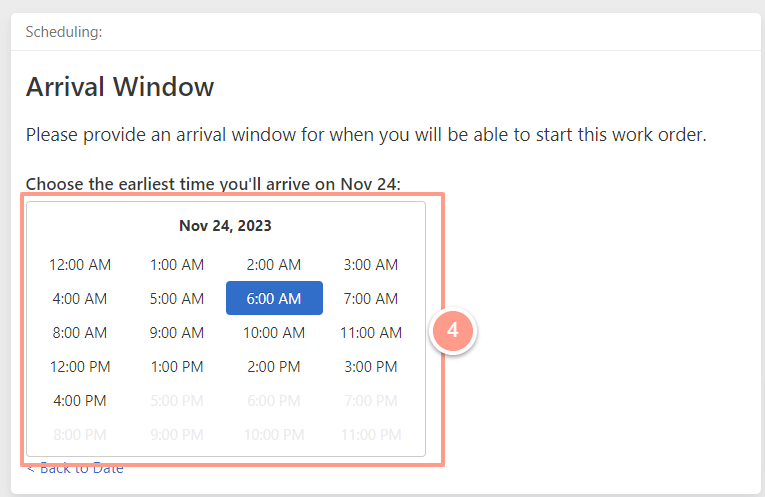The image size is (765, 497).
Task: Select 3:00 AM arrival time
Action: click(371, 264)
